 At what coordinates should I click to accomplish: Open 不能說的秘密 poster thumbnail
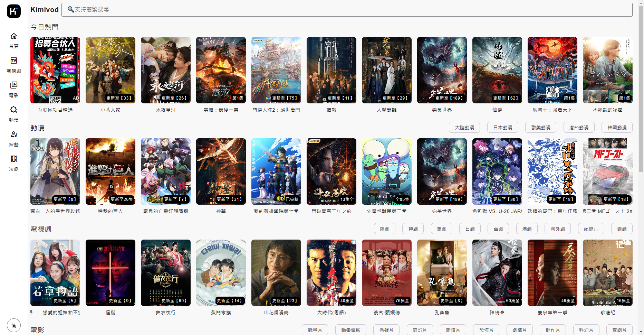(x=608, y=70)
